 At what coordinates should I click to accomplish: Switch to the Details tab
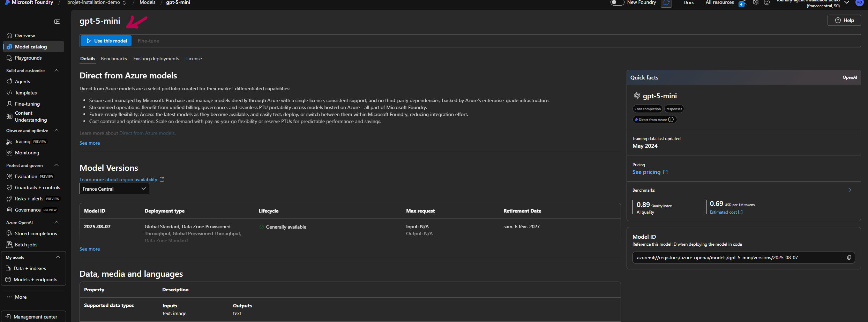click(x=88, y=59)
